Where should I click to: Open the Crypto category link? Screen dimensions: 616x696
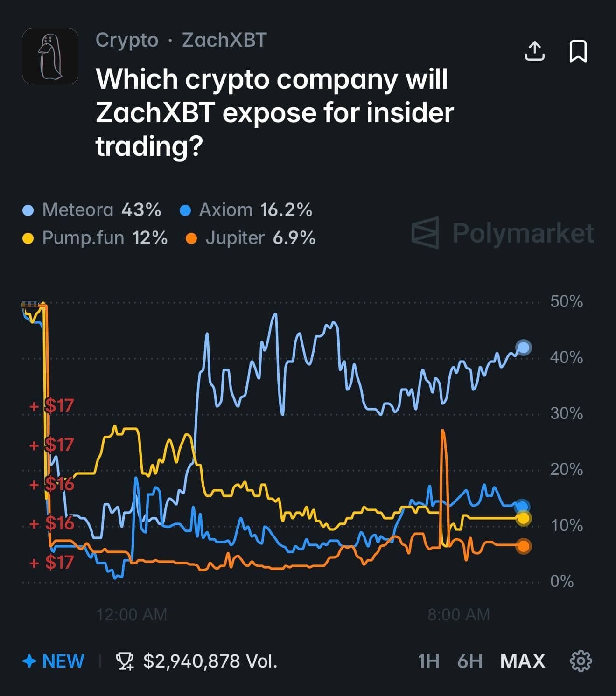pyautogui.click(x=127, y=40)
